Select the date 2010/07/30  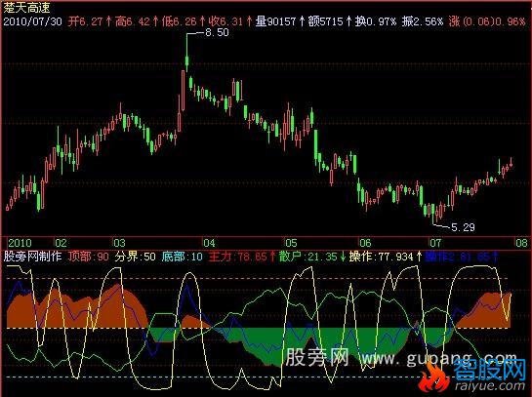click(x=33, y=21)
